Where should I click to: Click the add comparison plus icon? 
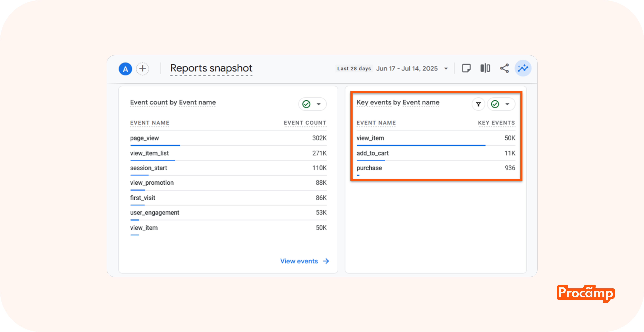[x=143, y=69]
